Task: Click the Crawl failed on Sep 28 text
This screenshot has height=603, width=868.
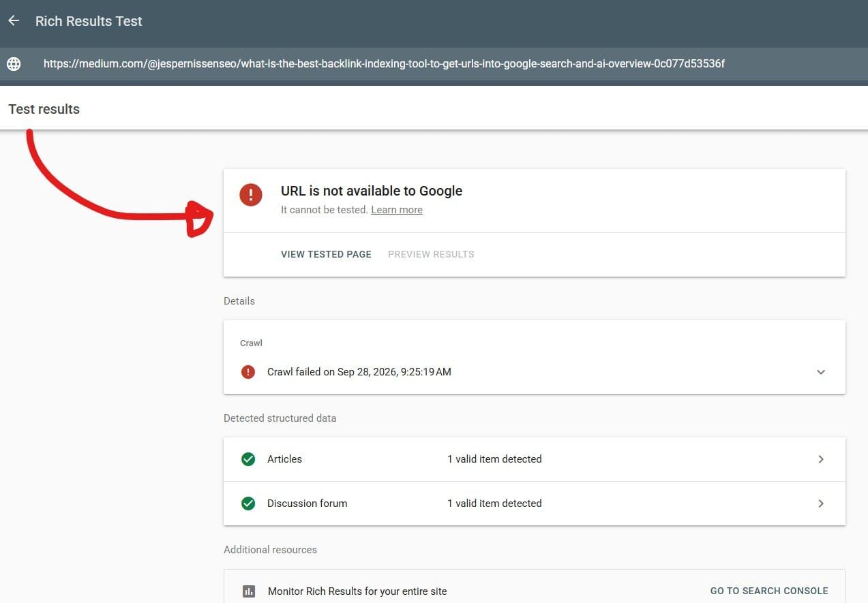Action: [359, 372]
